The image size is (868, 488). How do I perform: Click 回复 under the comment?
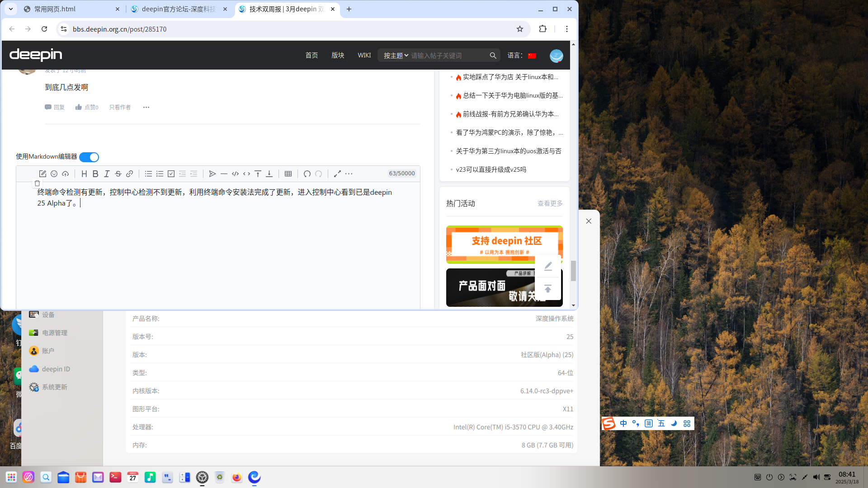tap(55, 107)
